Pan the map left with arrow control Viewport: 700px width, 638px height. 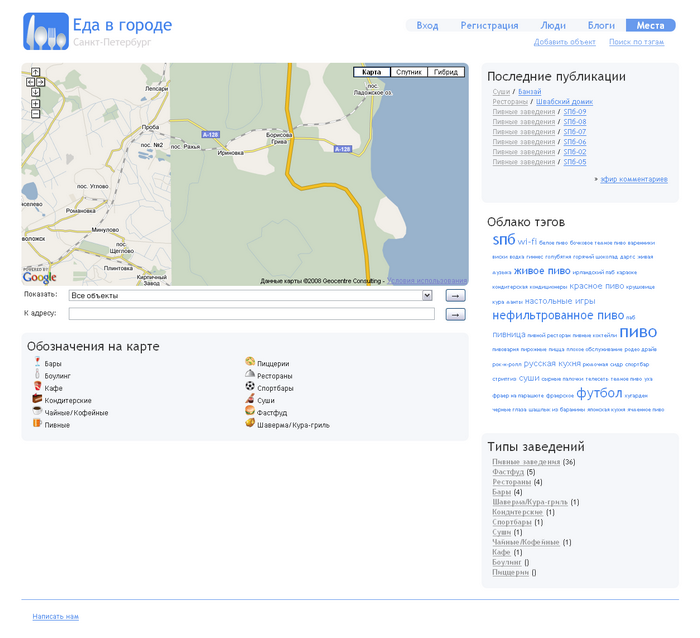tap(31, 82)
